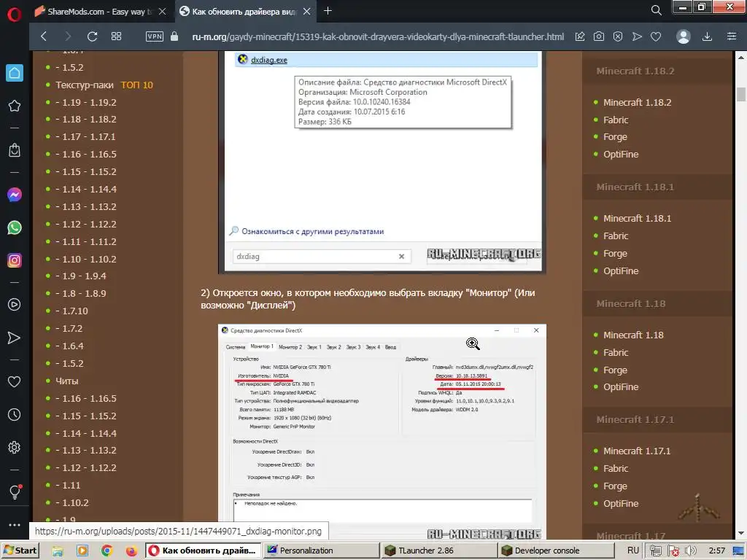Open media player taskbar icon
747x560 pixels.
point(82,551)
